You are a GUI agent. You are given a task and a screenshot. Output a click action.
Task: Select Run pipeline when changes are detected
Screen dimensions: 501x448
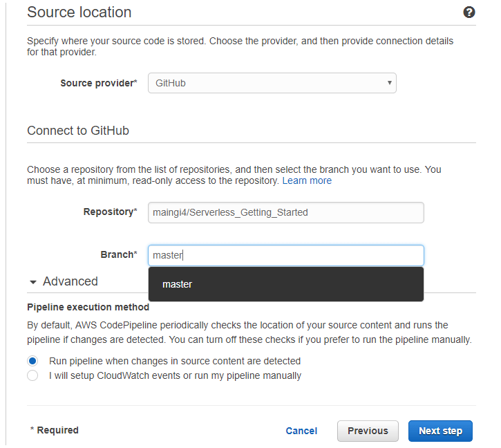tap(32, 361)
